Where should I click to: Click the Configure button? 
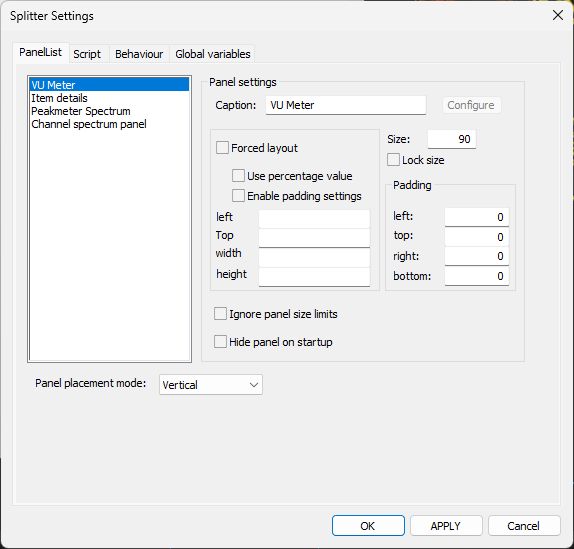pyautogui.click(x=471, y=105)
